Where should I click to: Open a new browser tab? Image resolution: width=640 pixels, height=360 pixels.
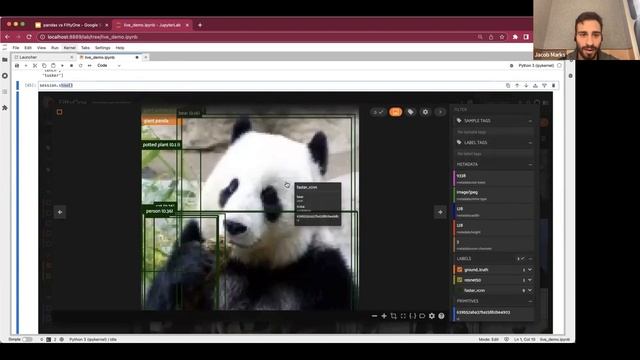tap(200, 25)
